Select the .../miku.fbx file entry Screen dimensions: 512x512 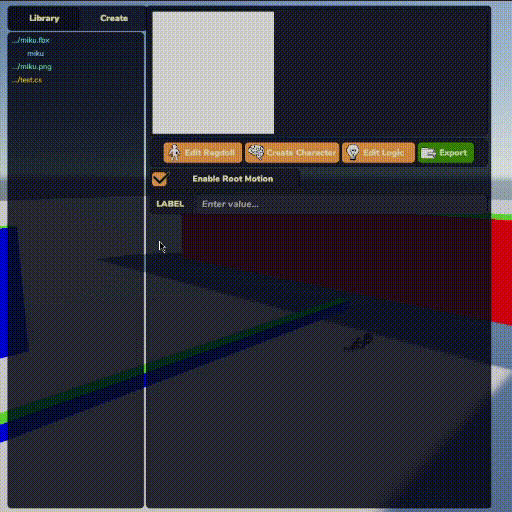click(x=31, y=40)
